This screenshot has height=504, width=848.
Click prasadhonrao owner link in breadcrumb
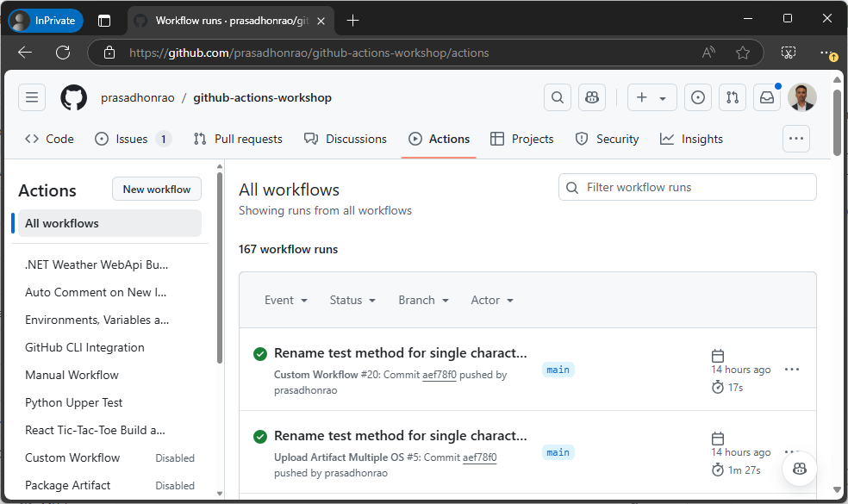point(137,98)
